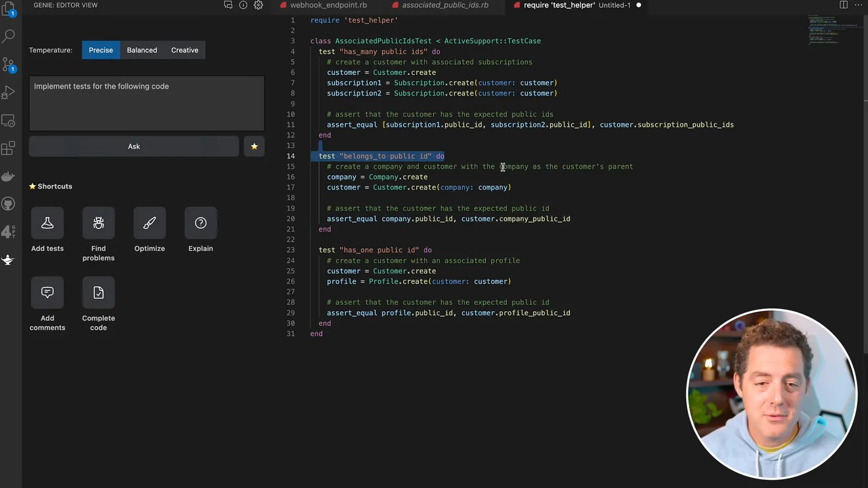Switch to the associated_public_ids.rb tab
868x488 pixels.
click(x=445, y=5)
